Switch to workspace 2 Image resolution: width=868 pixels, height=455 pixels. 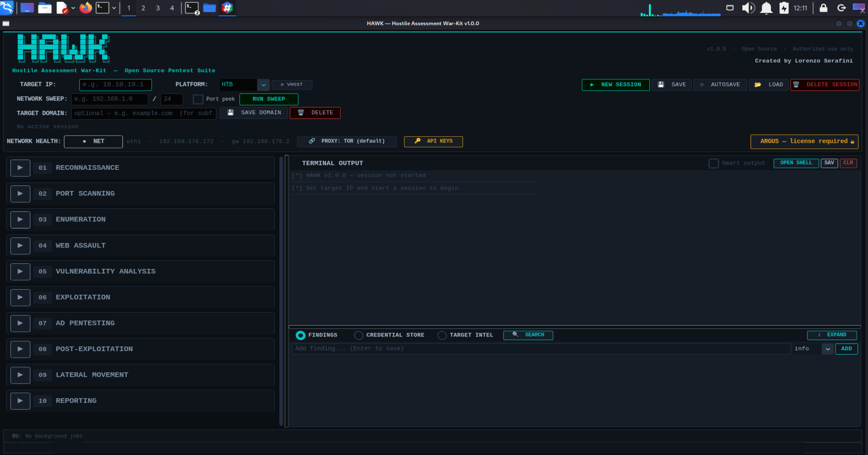[x=143, y=8]
